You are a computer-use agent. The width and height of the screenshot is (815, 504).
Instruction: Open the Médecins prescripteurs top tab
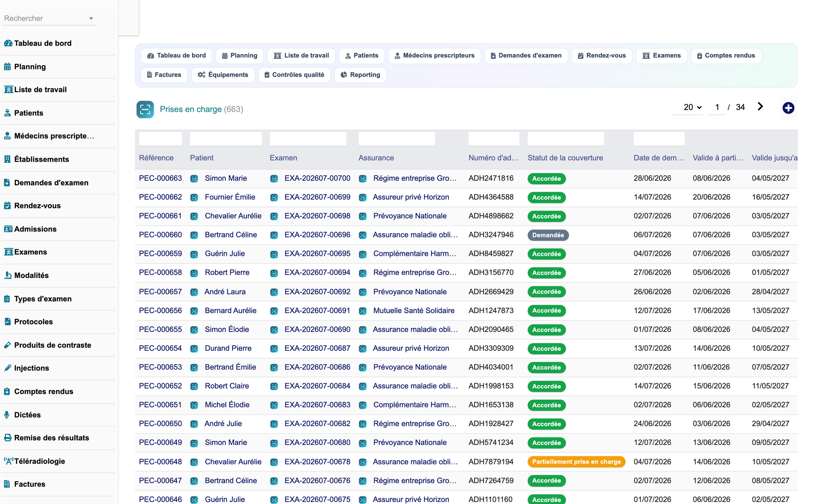pyautogui.click(x=434, y=56)
